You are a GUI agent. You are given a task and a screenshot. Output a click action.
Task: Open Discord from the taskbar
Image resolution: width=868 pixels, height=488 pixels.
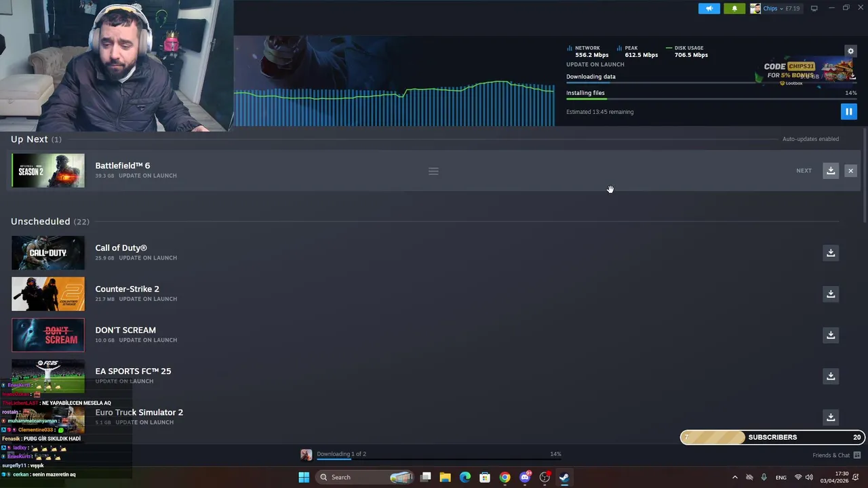point(525,477)
